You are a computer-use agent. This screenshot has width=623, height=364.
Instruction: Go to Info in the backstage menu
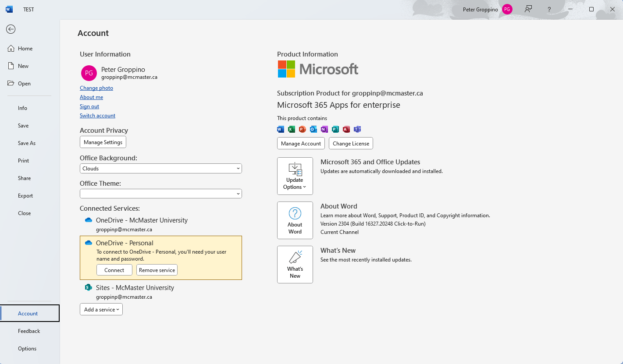click(x=30, y=108)
